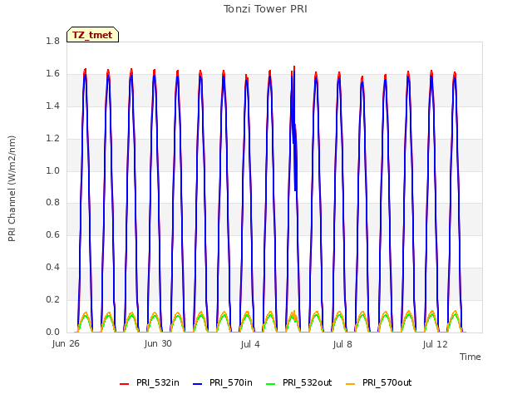Click the 0.2 y-axis tick label
532x399 pixels.
click(x=52, y=299)
